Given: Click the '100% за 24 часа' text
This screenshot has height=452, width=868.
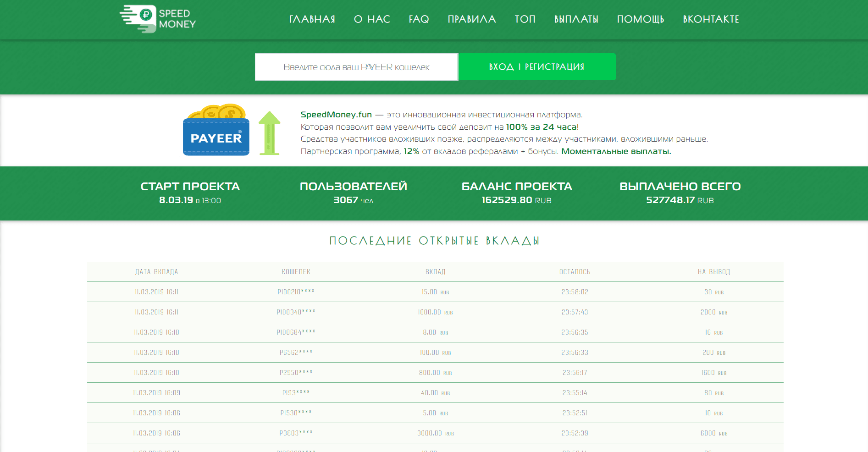Looking at the screenshot, I should pos(542,127).
